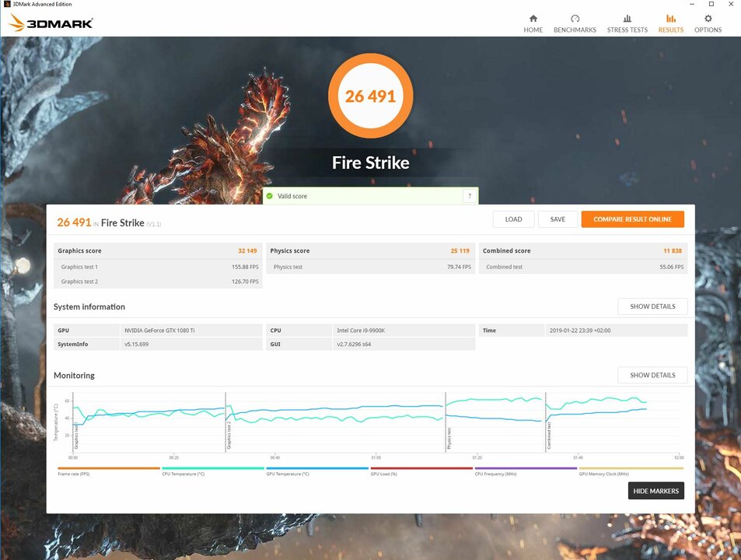The width and height of the screenshot is (741, 560).
Task: Toggle CPU Temperature teal legend
Action: (x=213, y=471)
